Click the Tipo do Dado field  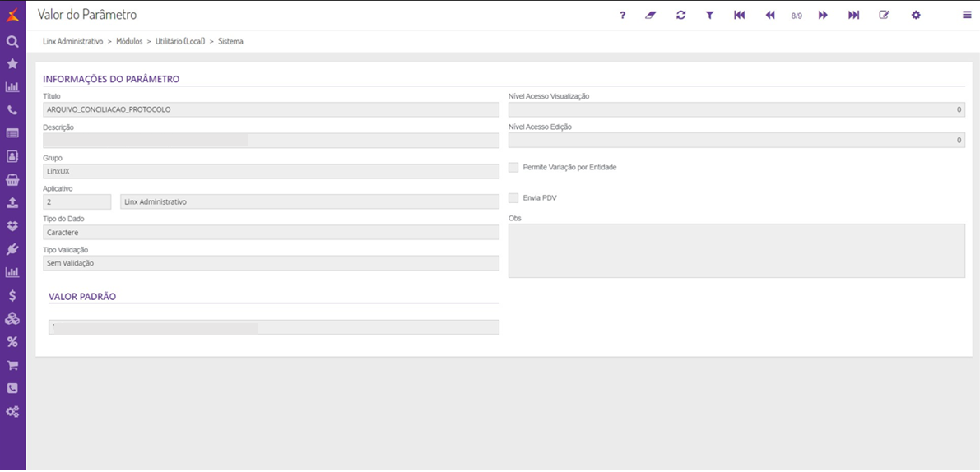(272, 232)
